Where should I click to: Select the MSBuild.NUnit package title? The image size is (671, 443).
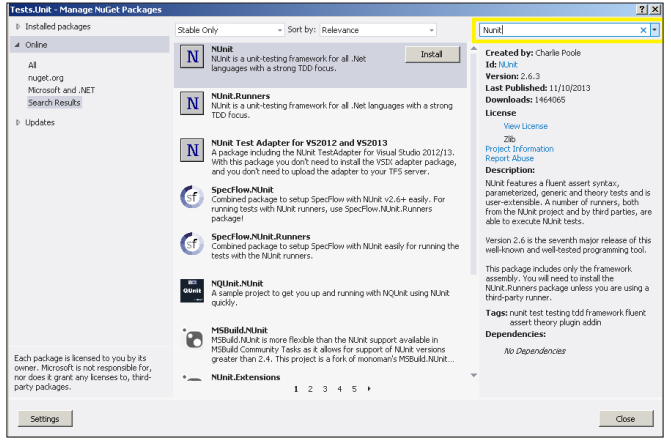click(x=239, y=330)
